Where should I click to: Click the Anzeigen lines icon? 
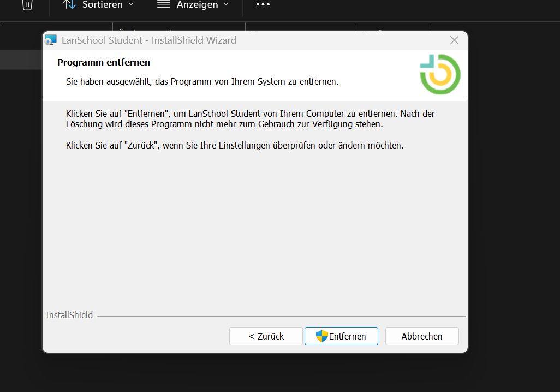[x=164, y=5]
